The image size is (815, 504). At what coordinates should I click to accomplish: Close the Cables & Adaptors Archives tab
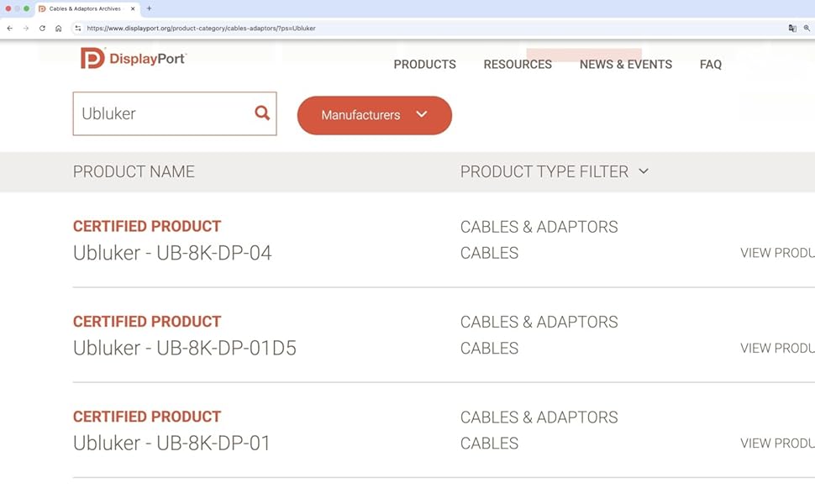tap(133, 8)
